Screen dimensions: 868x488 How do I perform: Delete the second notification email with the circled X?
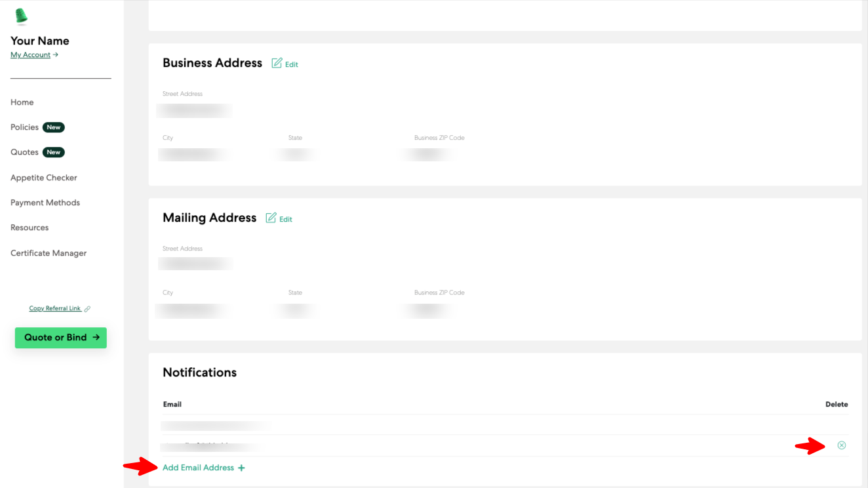coord(841,445)
